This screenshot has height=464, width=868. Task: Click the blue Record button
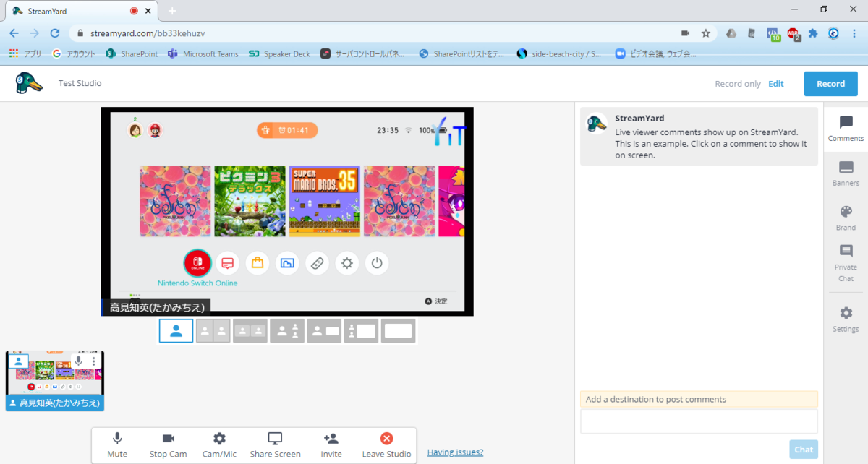[830, 84]
